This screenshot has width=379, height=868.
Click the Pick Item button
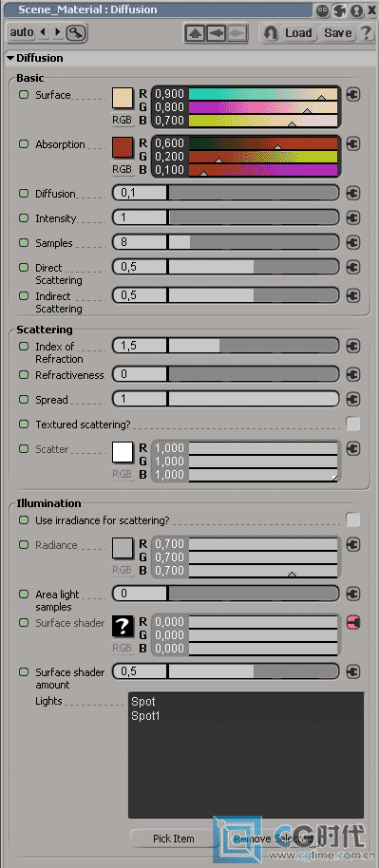click(x=174, y=839)
